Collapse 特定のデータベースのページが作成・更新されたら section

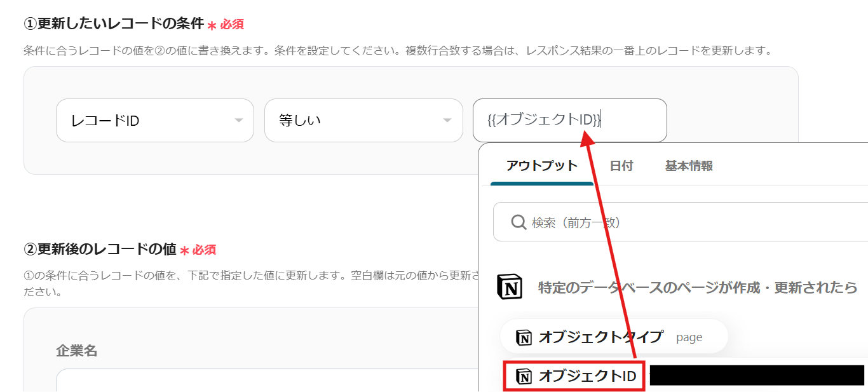(698, 287)
